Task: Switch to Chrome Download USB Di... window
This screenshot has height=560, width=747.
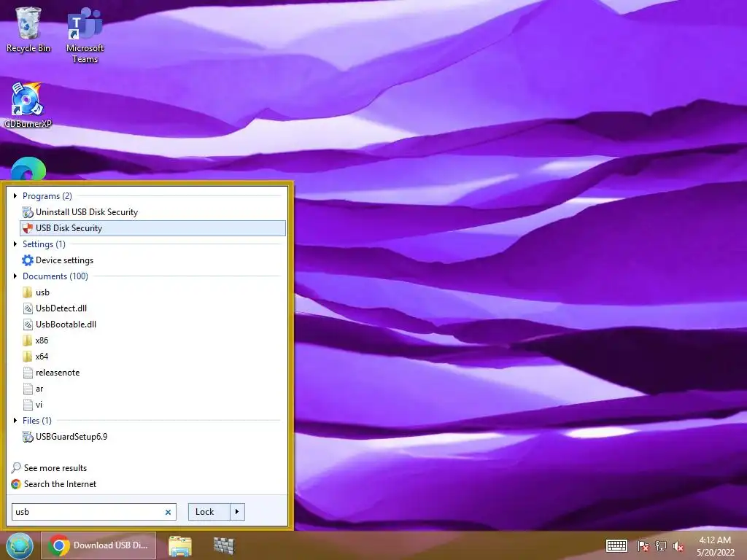Action: (x=98, y=545)
